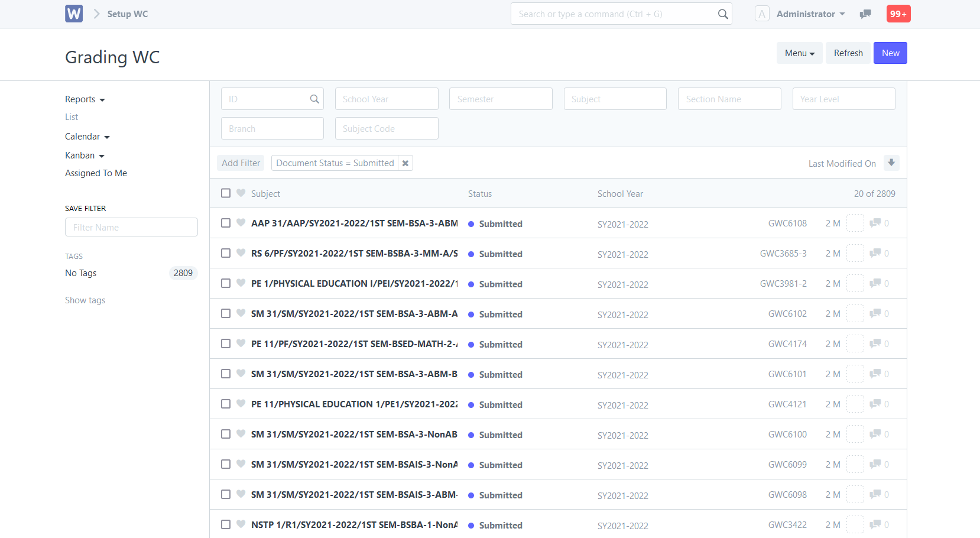Expand the Kanban sidebar dropdown
The image size is (980, 538).
(85, 155)
